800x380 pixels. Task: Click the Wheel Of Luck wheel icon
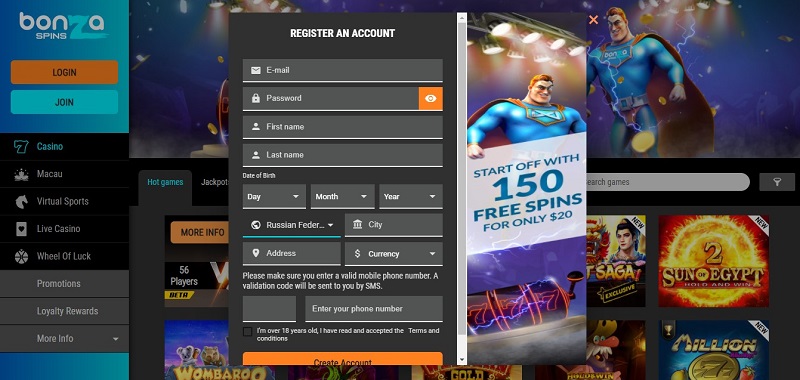21,257
